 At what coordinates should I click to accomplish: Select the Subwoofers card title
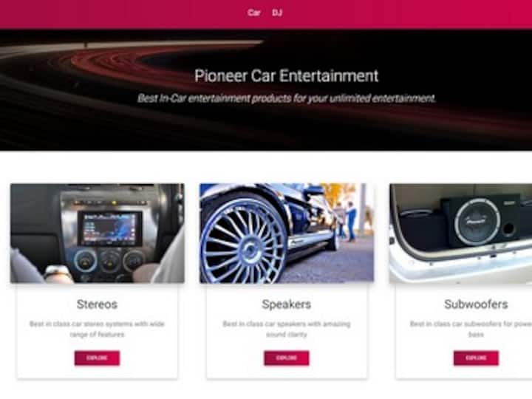click(x=476, y=304)
